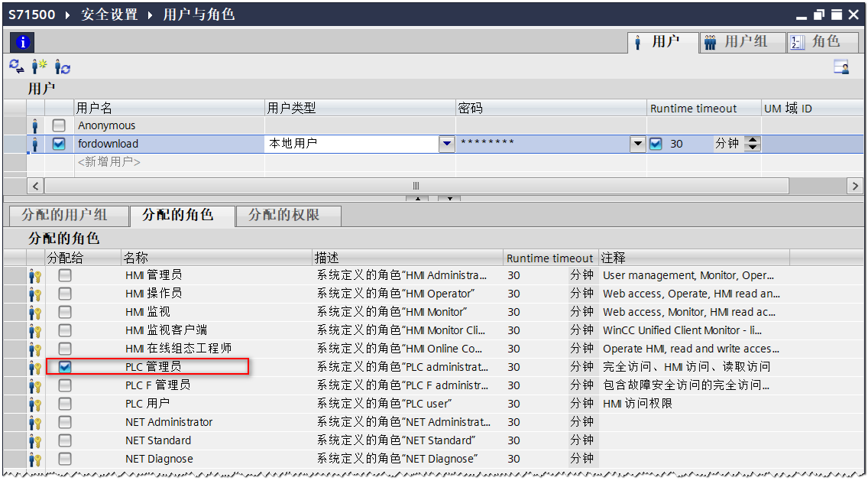This screenshot has width=868, height=484.
Task: Open the password dropdown for fordownload
Action: pos(638,144)
